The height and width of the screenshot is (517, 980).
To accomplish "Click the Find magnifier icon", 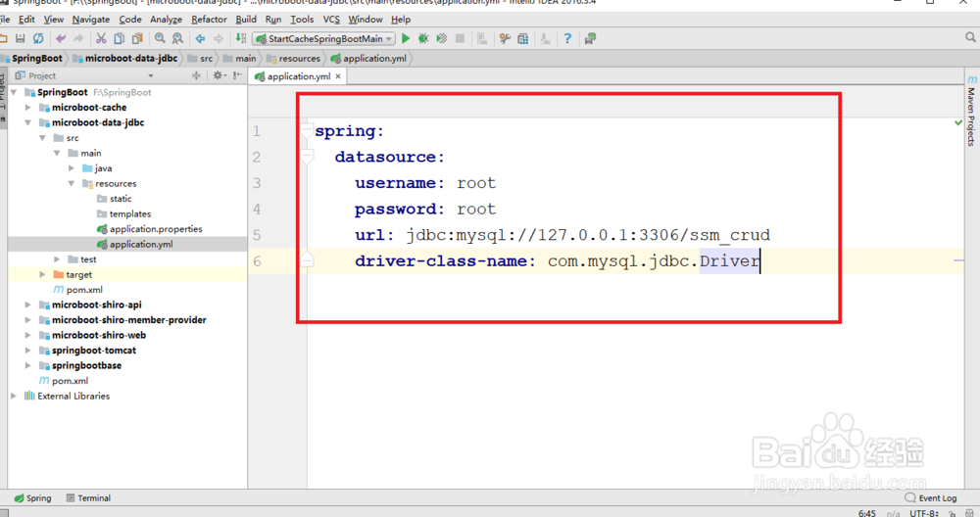I will pyautogui.click(x=160, y=39).
